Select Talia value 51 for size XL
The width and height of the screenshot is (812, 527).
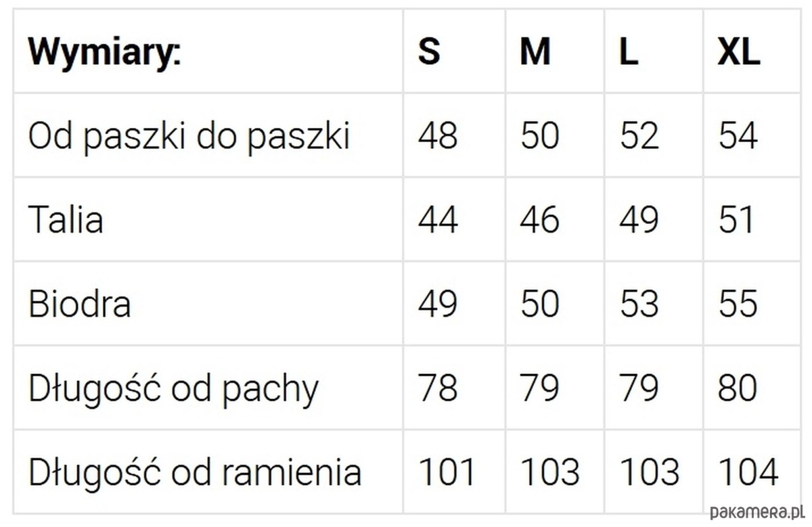pos(736,219)
